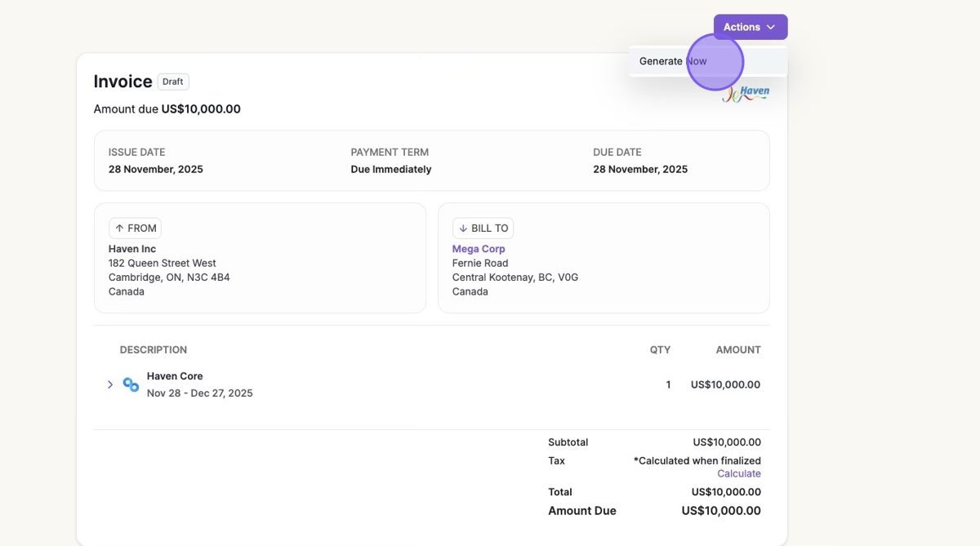
Task: Click the Draft status badge
Action: 172,82
